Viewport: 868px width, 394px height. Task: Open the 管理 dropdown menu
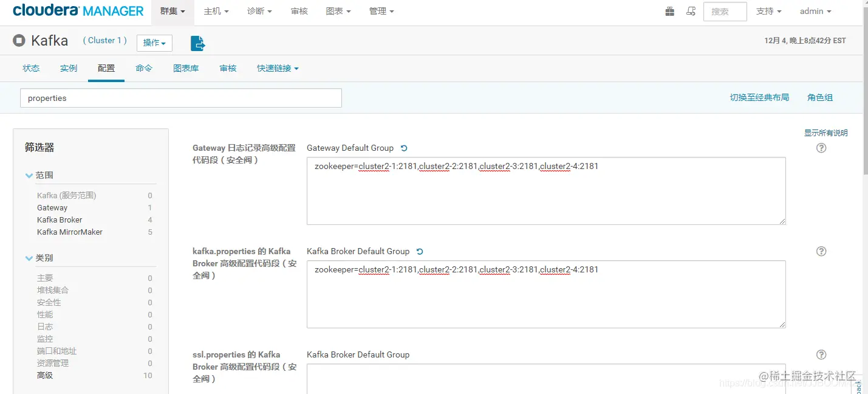coord(381,12)
